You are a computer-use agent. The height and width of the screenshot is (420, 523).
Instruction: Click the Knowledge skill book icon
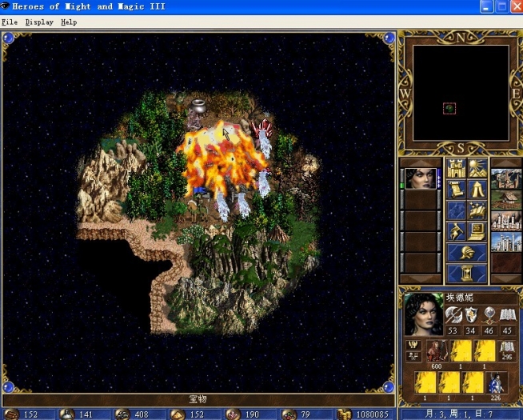507,314
